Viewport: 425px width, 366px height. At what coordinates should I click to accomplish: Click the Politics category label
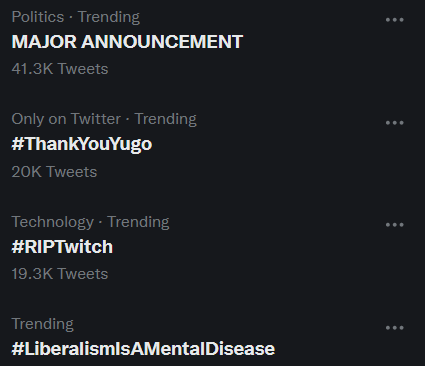click(x=38, y=17)
